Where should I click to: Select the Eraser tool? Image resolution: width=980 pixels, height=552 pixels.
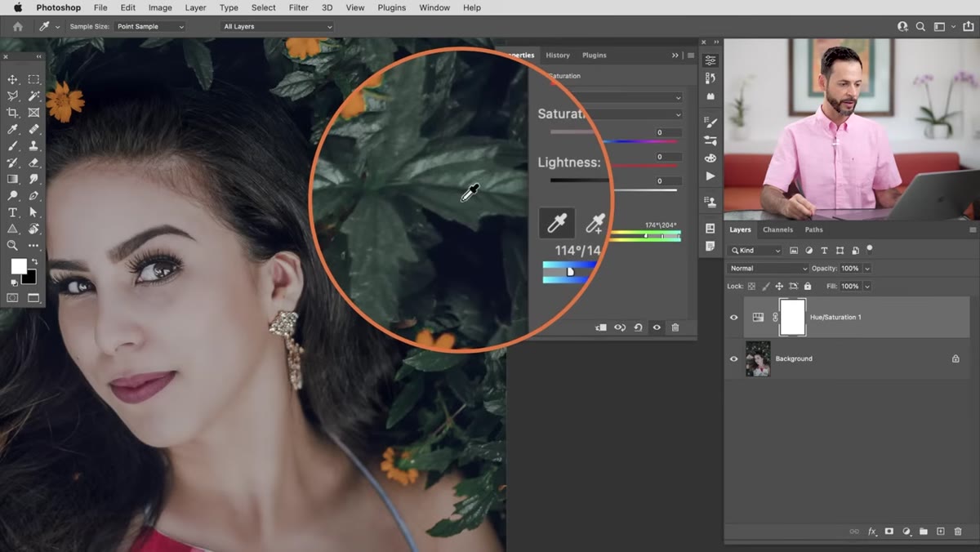click(x=33, y=162)
